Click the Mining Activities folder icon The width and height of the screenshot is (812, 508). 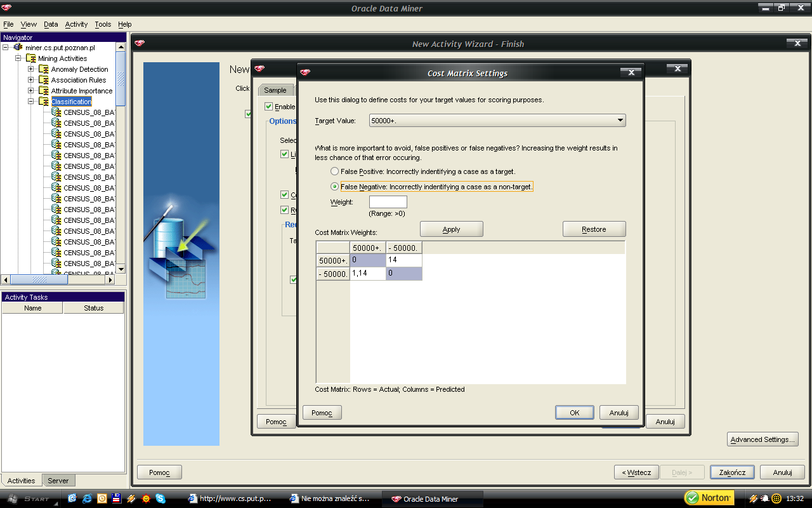[31, 58]
